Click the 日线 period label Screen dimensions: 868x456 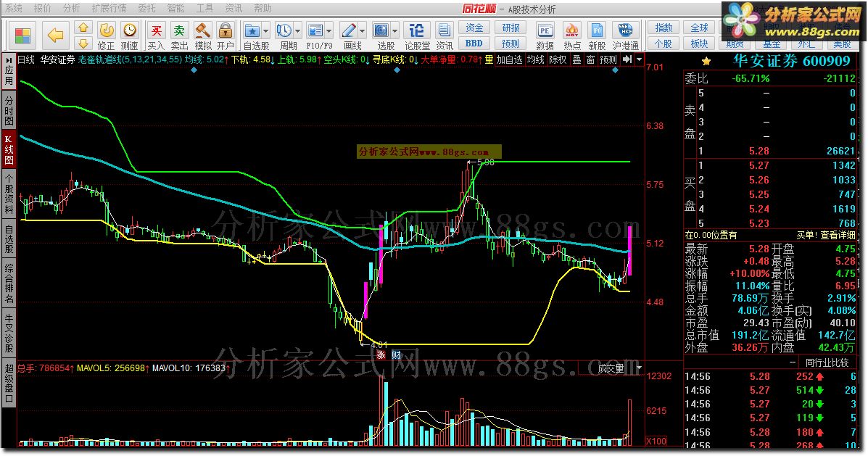pos(25,59)
